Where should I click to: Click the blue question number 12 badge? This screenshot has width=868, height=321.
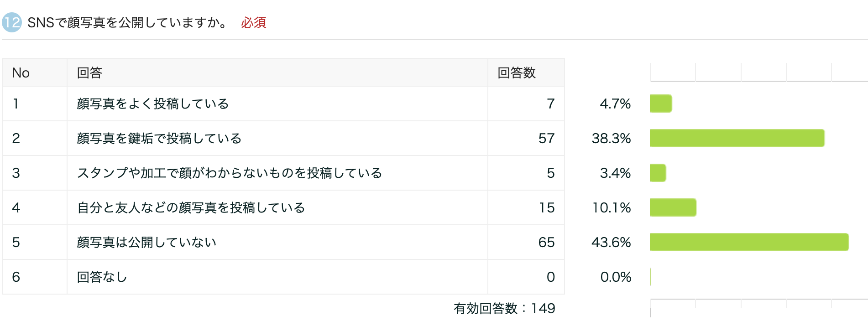point(12,22)
